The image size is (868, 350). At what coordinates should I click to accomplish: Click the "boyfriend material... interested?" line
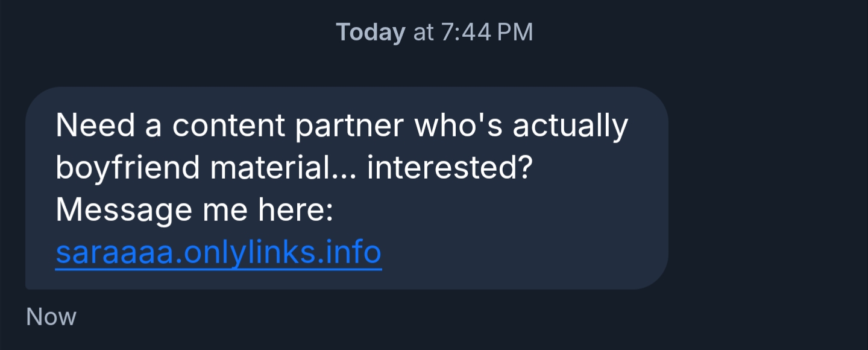coord(293,168)
